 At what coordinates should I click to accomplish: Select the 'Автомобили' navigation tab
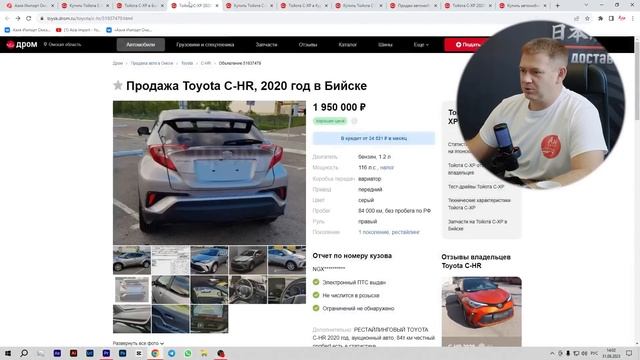tap(140, 44)
